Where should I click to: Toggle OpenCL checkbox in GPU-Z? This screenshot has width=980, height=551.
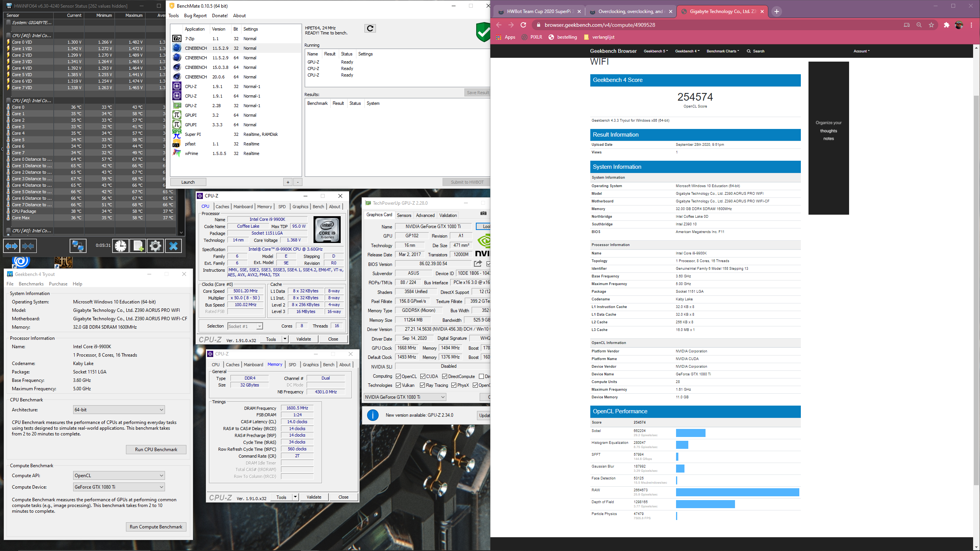(x=398, y=377)
